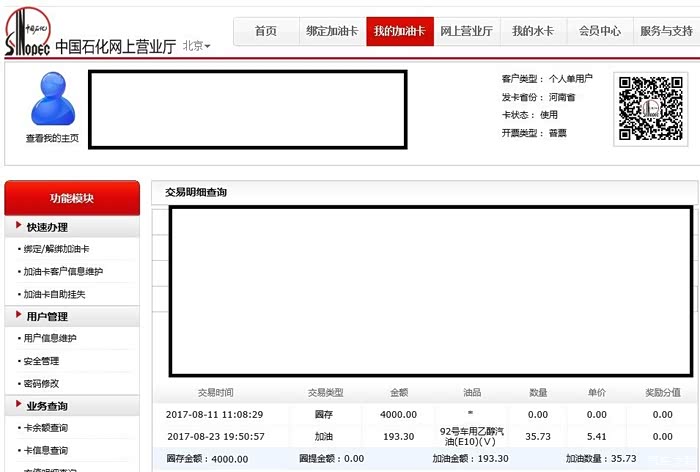Click the blue user avatar icon

52,100
